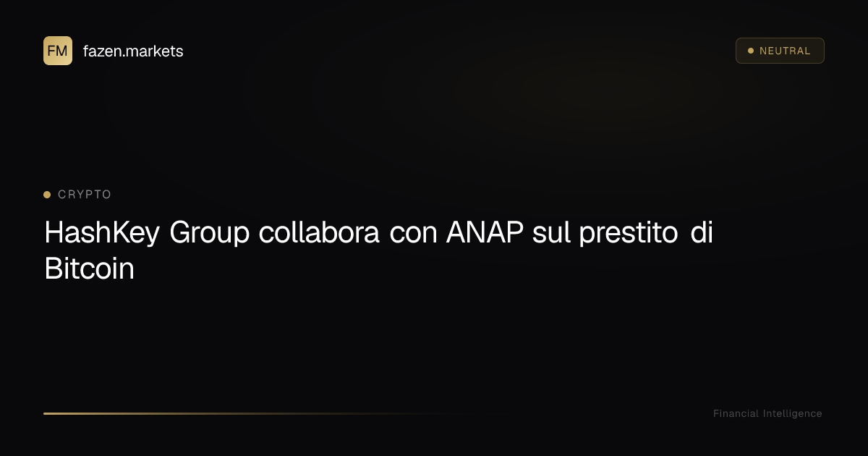Click the gold dot inside NEUTRAL badge

(x=751, y=51)
